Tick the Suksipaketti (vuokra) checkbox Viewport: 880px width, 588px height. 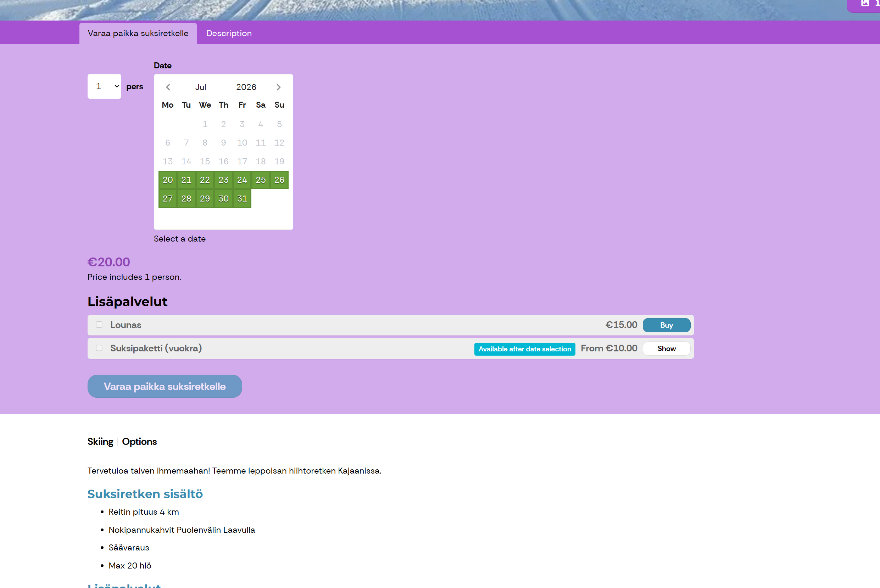pyautogui.click(x=99, y=348)
